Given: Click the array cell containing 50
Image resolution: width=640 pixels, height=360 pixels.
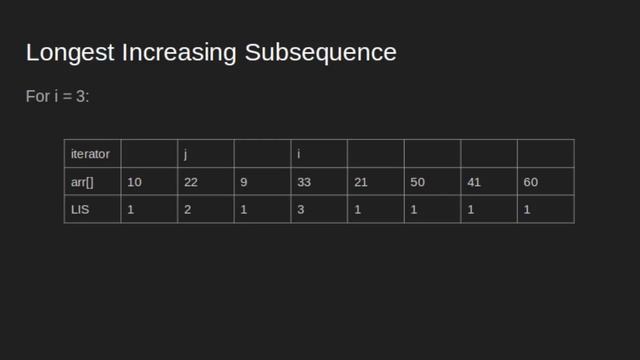Looking at the screenshot, I should point(432,181).
